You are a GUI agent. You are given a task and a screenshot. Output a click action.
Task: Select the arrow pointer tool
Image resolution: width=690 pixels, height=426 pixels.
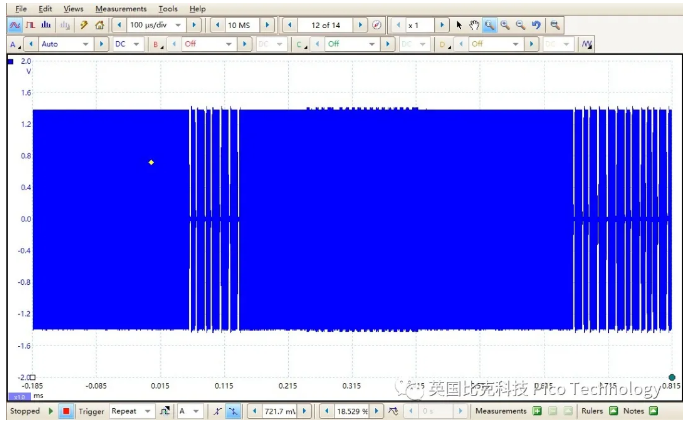459,24
